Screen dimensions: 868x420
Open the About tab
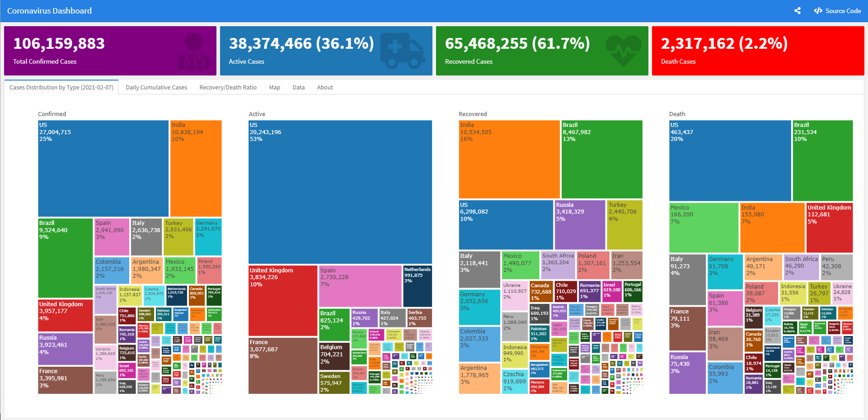coord(324,88)
